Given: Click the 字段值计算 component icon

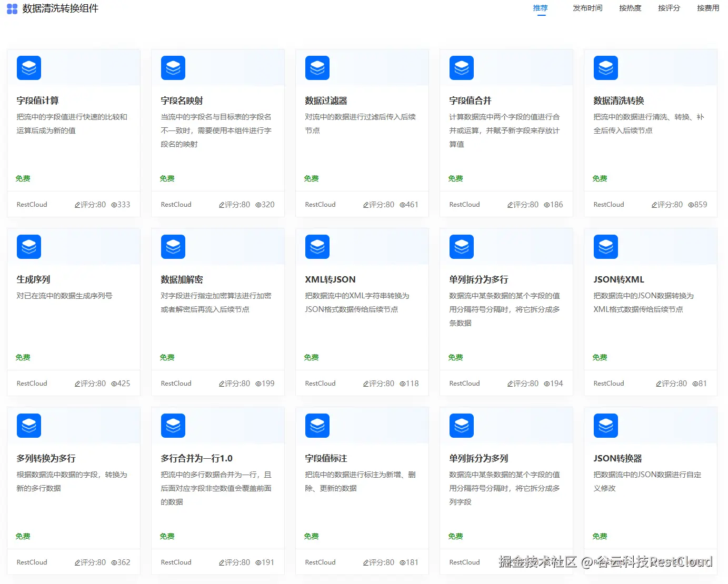Looking at the screenshot, I should point(28,67).
